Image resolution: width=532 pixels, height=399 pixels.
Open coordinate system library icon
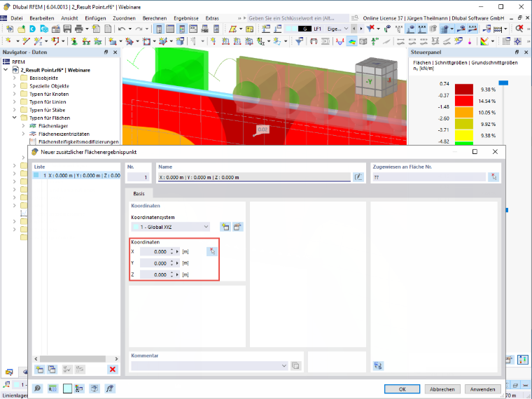coord(237,227)
